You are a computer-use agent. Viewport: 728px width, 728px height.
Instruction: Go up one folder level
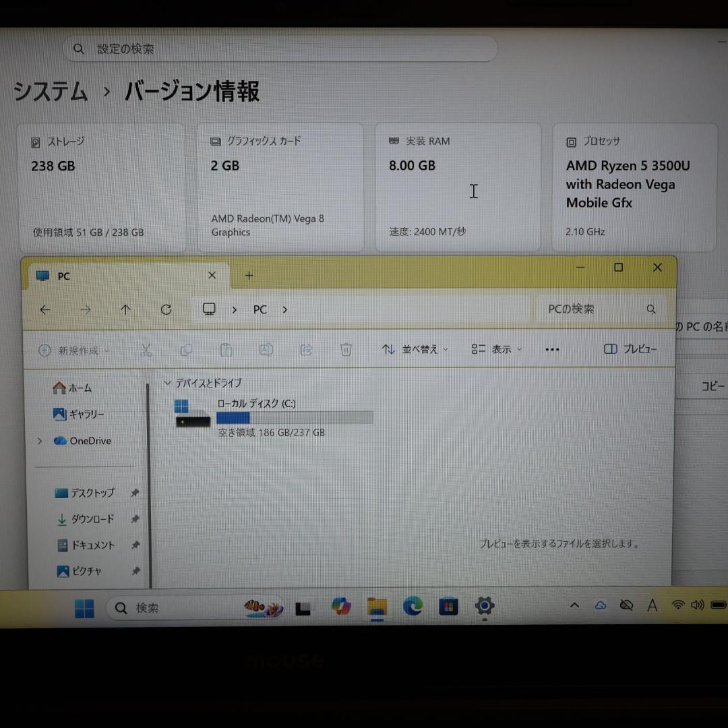pos(125,309)
